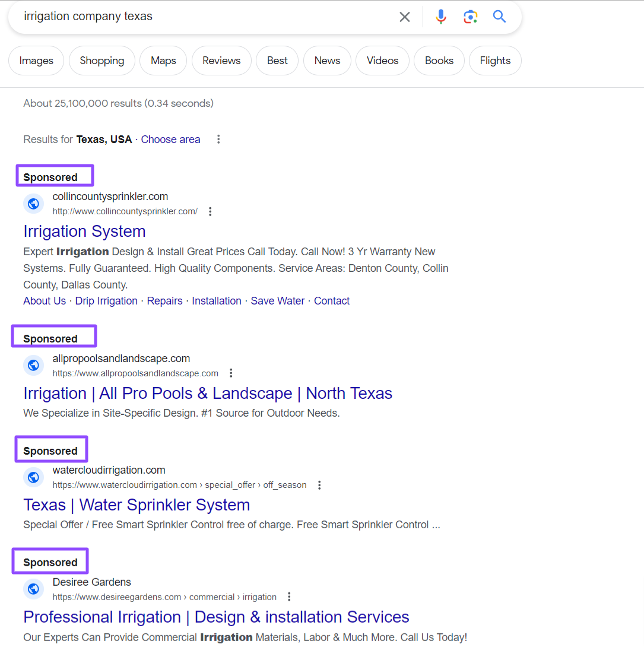Open the Installation sitelink
Screen dimensions: 644x663
tap(217, 301)
